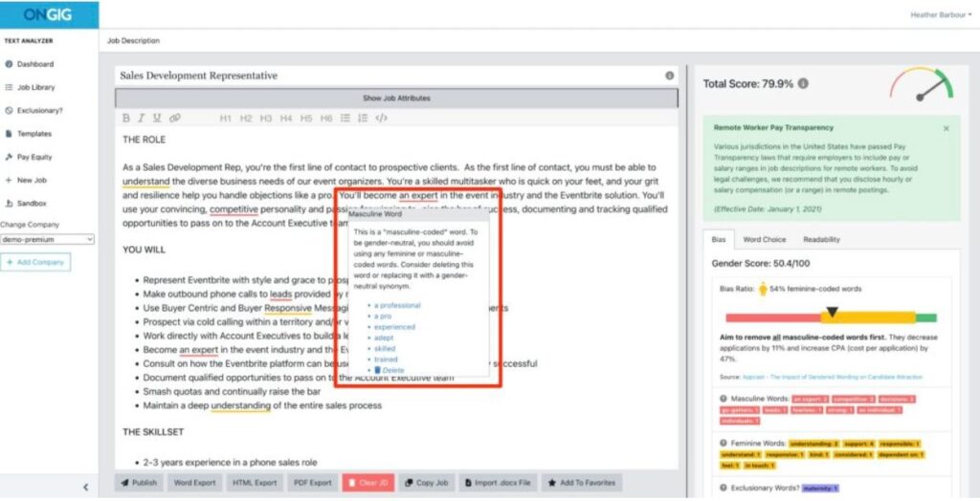The height and width of the screenshot is (501, 980).
Task: Insert a bulleted list
Action: pyautogui.click(x=345, y=118)
